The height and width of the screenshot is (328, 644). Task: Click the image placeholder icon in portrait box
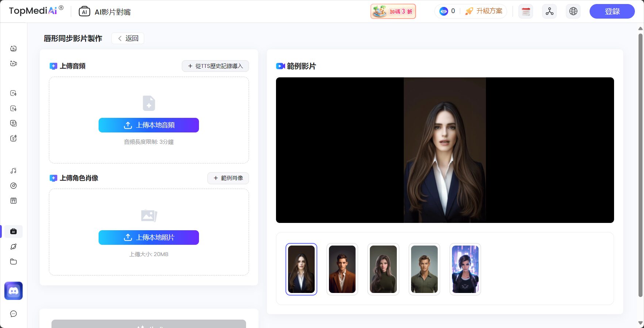[149, 216]
